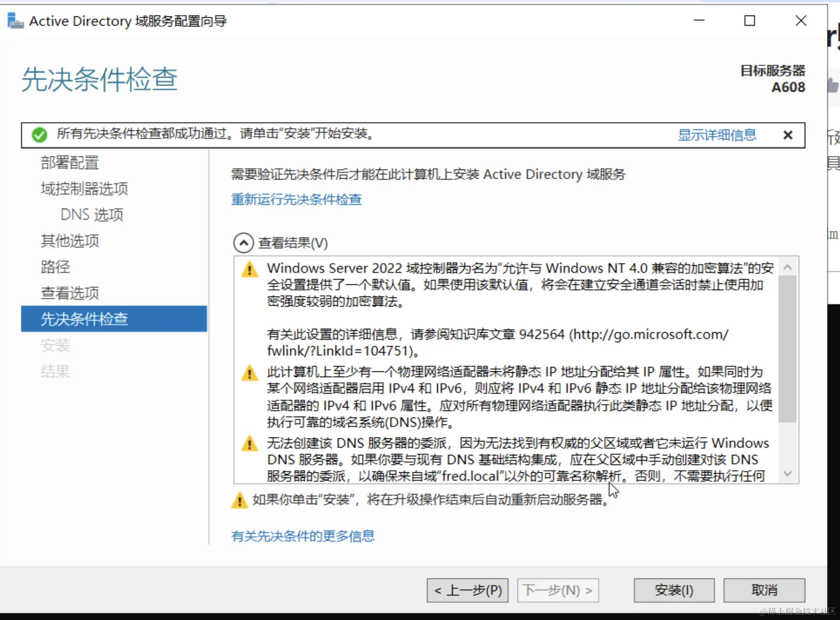This screenshot has height=620, width=840.
Task: Click scroll-down arrow of results list
Action: tap(787, 473)
